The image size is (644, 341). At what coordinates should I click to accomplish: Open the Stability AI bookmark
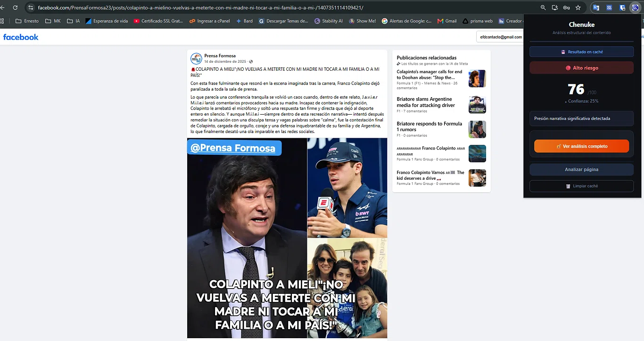329,21
